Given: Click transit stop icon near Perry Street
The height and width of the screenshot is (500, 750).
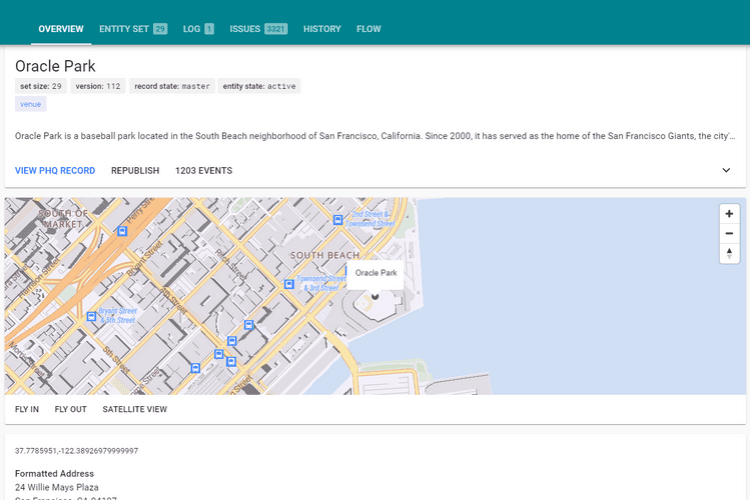Looking at the screenshot, I should point(122,231).
